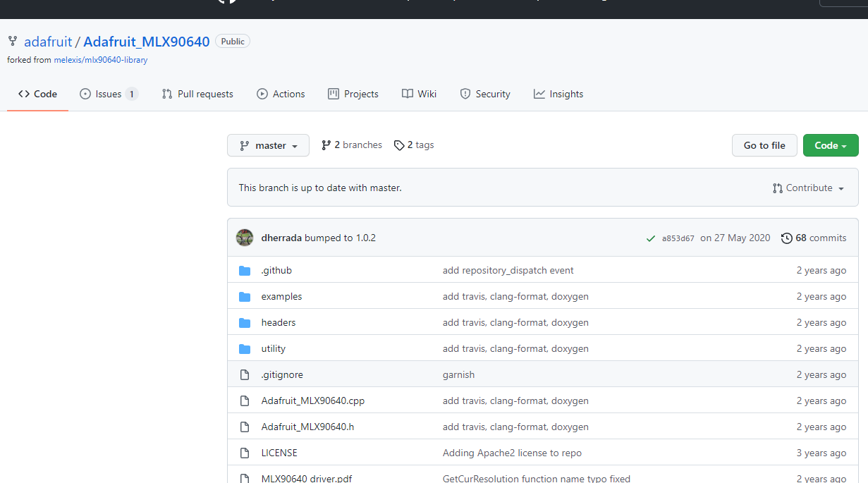Click the file icon of .gitignore row
The height and width of the screenshot is (483, 868).
point(245,375)
